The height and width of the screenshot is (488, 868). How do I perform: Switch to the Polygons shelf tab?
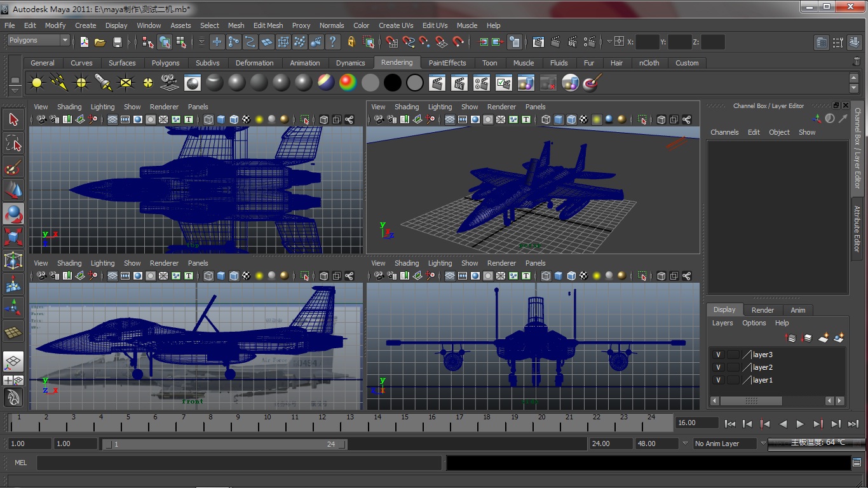tap(165, 63)
